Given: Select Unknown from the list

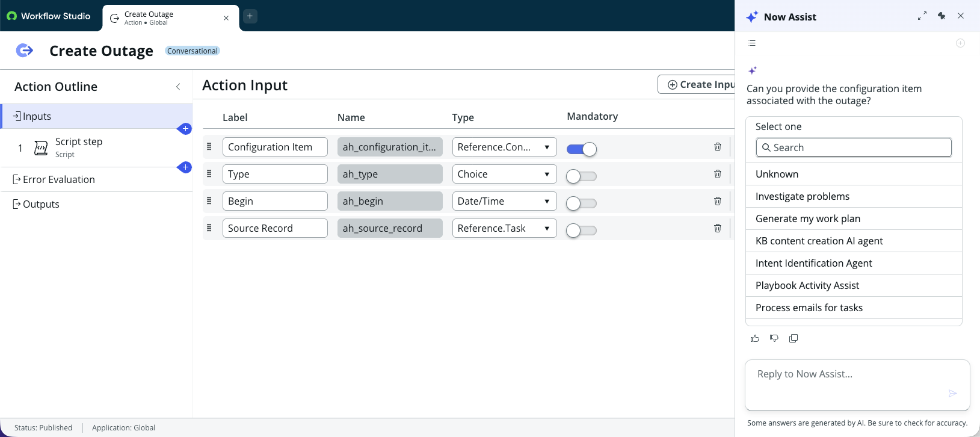Looking at the screenshot, I should [x=854, y=174].
